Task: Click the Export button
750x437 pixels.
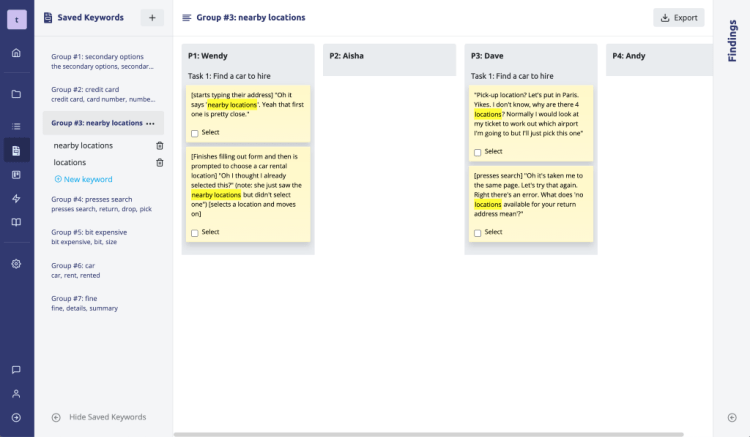Action: 679,17
